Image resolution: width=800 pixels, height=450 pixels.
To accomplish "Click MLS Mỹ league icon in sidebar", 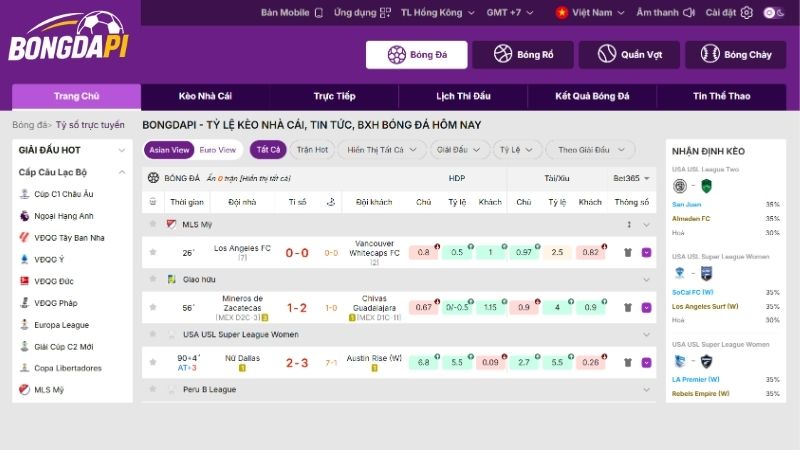I will click(x=24, y=390).
